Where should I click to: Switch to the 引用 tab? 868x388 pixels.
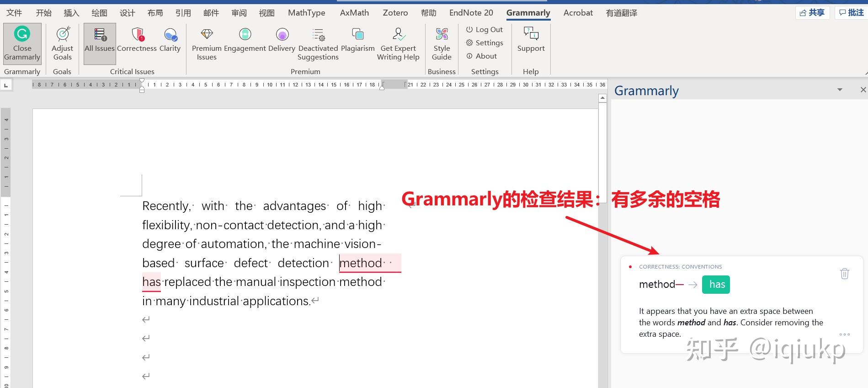click(x=183, y=13)
